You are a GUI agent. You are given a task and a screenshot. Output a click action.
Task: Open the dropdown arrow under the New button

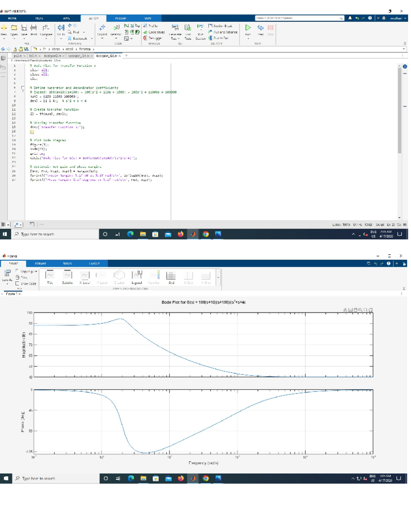tap(4, 38)
